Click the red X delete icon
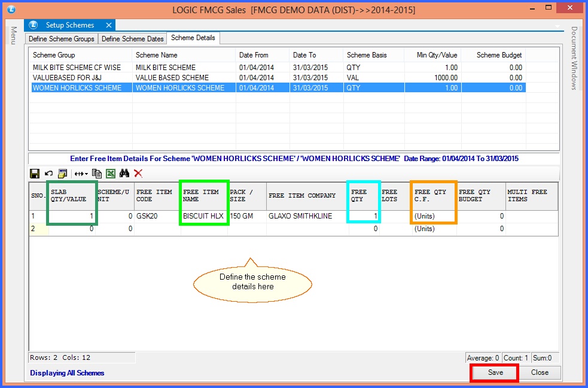588x388 pixels. click(138, 174)
